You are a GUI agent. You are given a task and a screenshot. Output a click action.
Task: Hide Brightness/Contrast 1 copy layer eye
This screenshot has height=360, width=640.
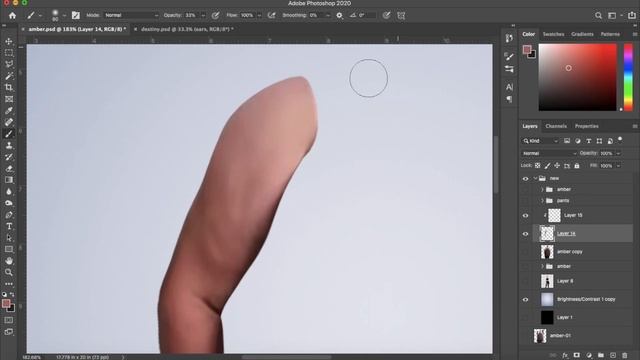(525, 300)
